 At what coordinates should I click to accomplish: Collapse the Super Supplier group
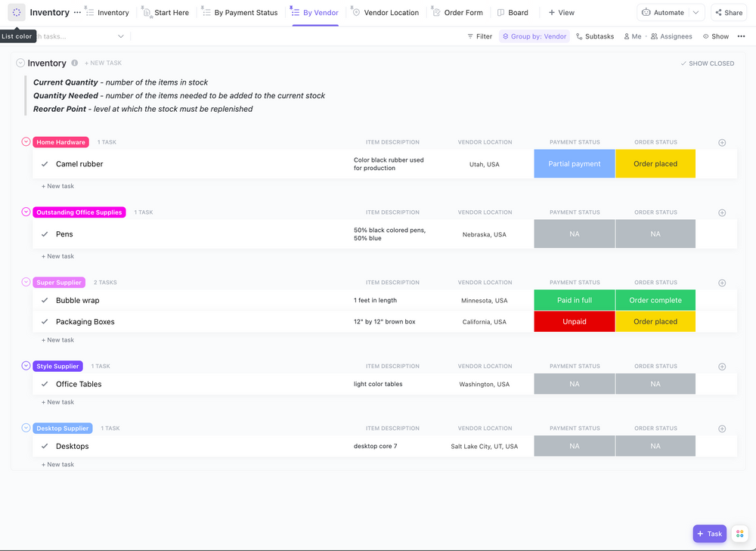tap(26, 283)
